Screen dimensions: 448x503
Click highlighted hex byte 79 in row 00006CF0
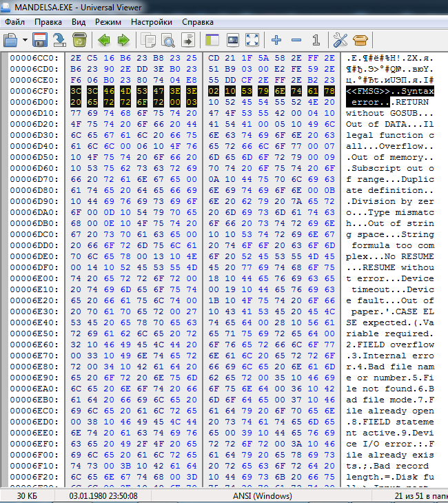tap(263, 91)
